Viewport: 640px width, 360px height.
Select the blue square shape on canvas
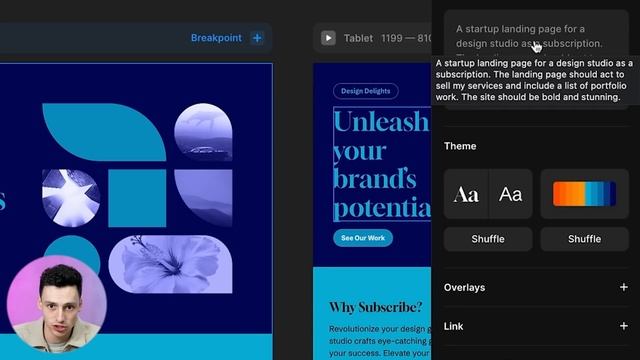[x=137, y=198]
